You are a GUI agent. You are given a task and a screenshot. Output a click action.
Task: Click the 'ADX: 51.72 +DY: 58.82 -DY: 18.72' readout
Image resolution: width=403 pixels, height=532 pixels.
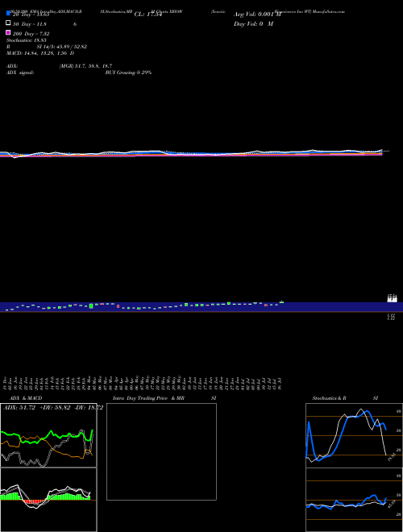53,408
